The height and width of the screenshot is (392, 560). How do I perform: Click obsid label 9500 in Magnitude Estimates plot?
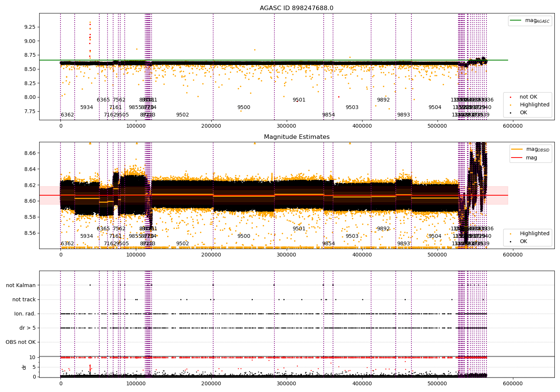tap(244, 236)
